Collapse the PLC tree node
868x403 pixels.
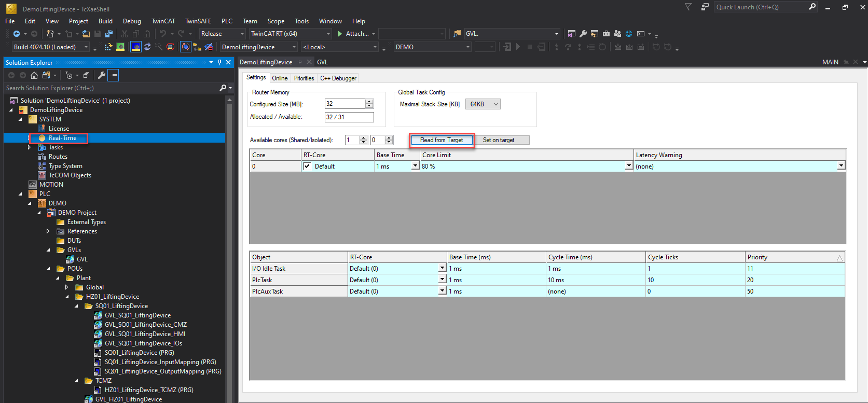(20, 194)
